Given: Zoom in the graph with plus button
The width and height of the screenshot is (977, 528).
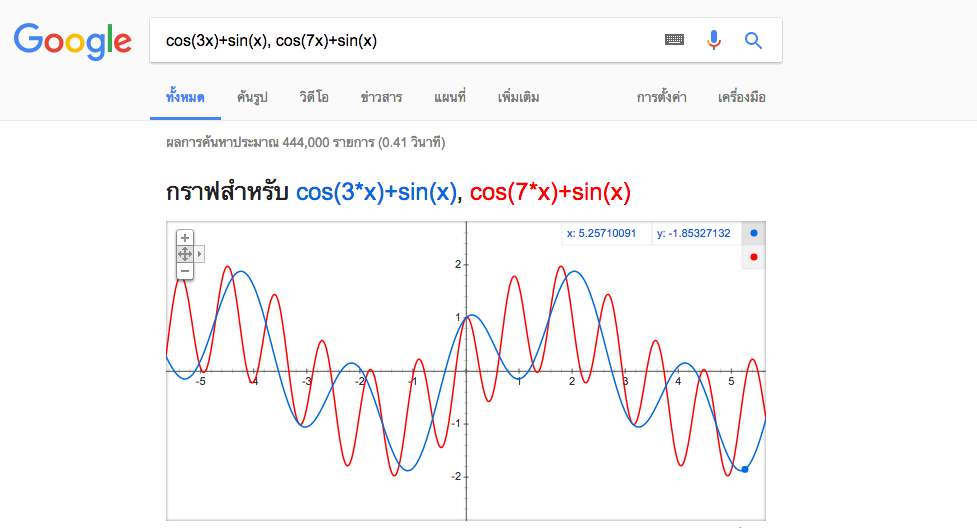Looking at the screenshot, I should (x=184, y=238).
